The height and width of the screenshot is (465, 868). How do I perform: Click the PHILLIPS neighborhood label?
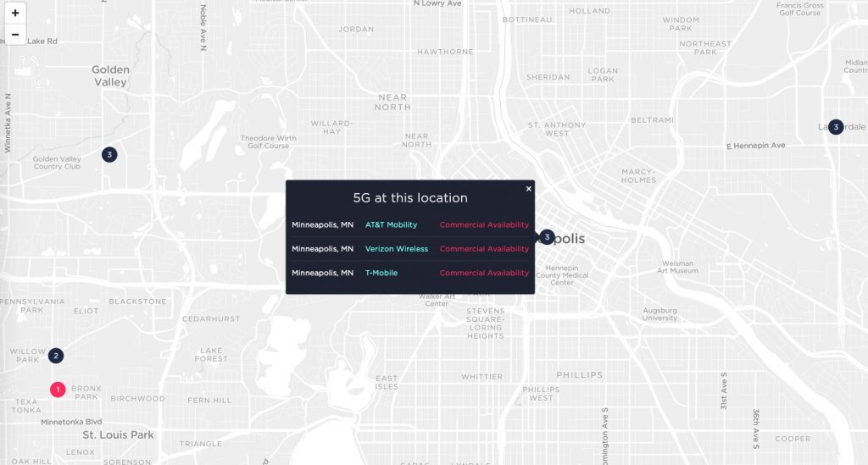point(580,375)
